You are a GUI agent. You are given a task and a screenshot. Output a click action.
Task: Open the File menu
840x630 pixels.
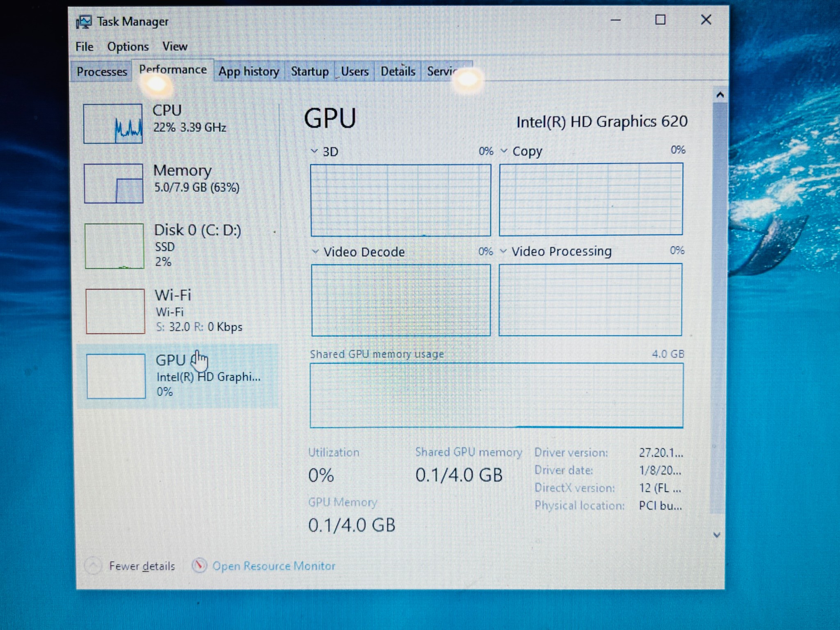(84, 47)
